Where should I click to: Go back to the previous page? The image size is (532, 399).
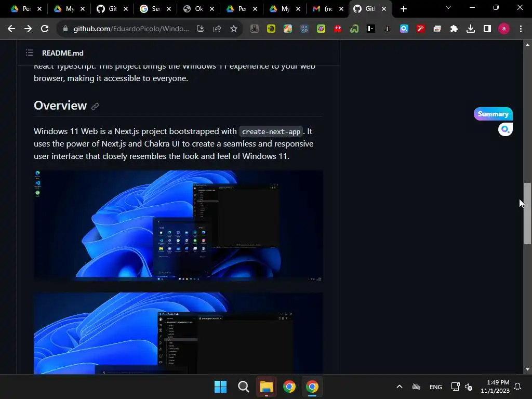pyautogui.click(x=11, y=29)
